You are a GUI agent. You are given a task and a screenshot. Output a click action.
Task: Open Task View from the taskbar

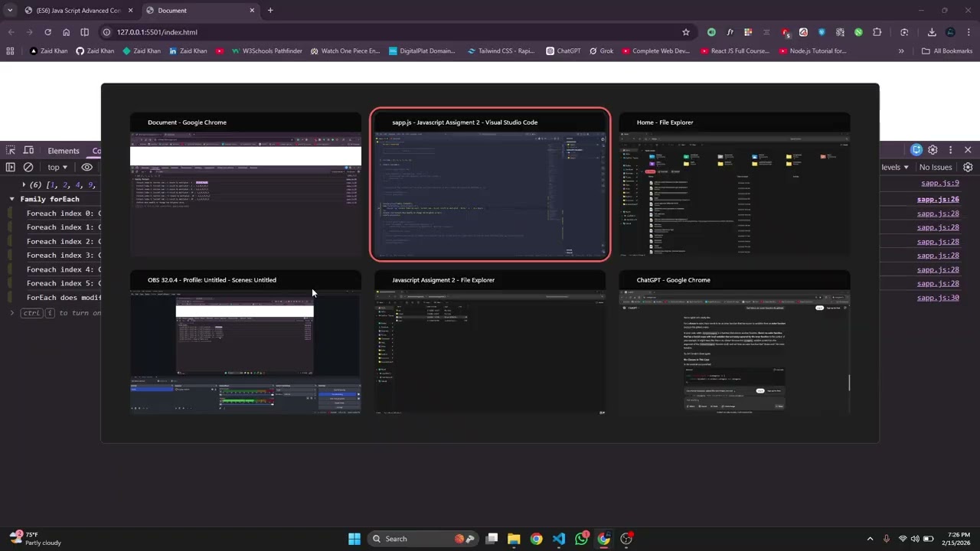click(492, 539)
